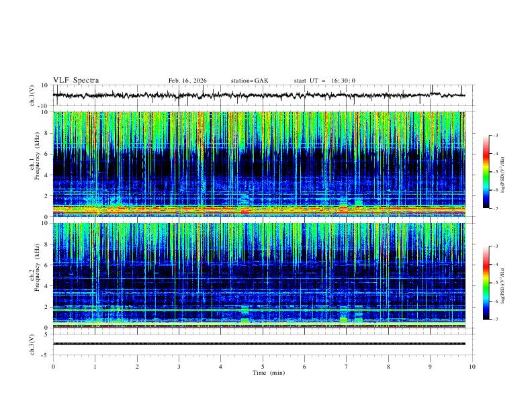The width and height of the screenshot is (532, 411).
Task: Click the ch.1 spectrogram color bar
Action: click(486, 172)
